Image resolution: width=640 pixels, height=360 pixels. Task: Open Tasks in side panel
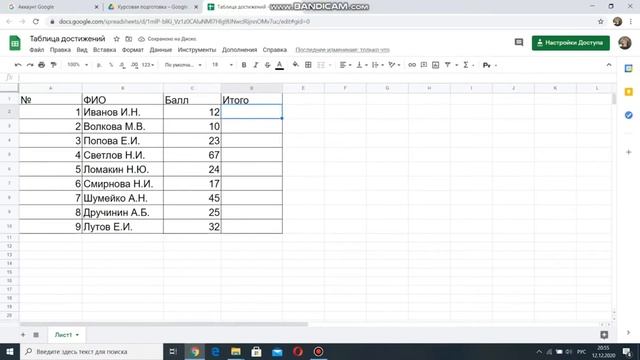(629, 115)
